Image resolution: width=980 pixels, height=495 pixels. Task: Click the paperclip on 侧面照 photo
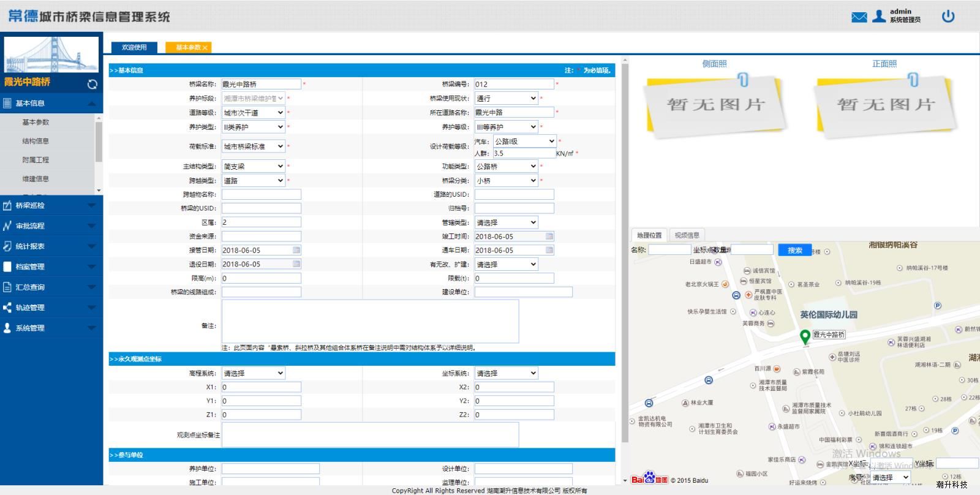[x=743, y=80]
